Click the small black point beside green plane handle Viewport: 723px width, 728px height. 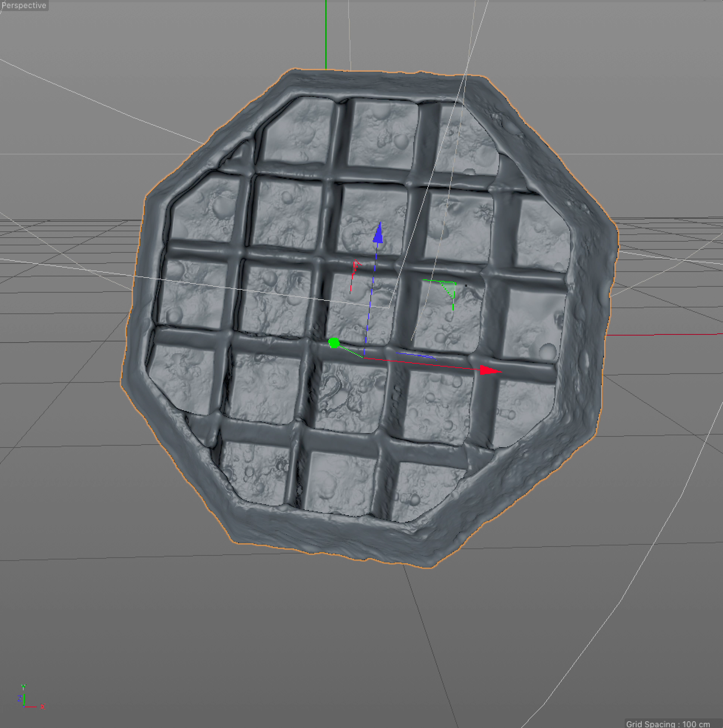tap(466, 286)
